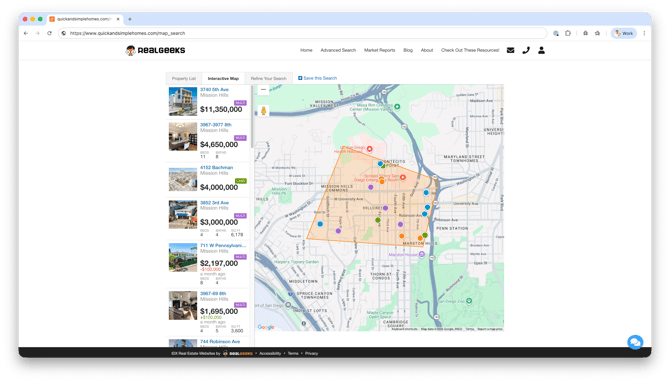Open the About menu item
The image size is (670, 382).
coord(427,50)
